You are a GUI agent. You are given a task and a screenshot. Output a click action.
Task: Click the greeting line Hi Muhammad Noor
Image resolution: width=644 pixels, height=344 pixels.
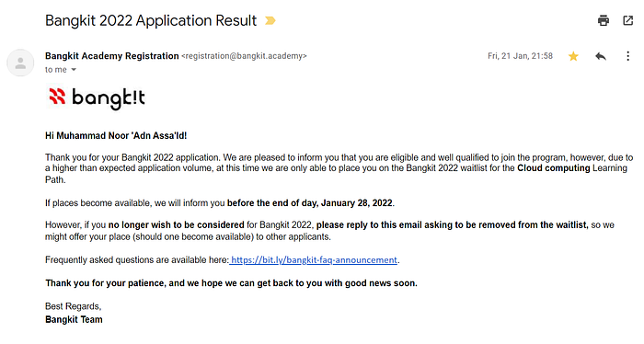click(116, 136)
